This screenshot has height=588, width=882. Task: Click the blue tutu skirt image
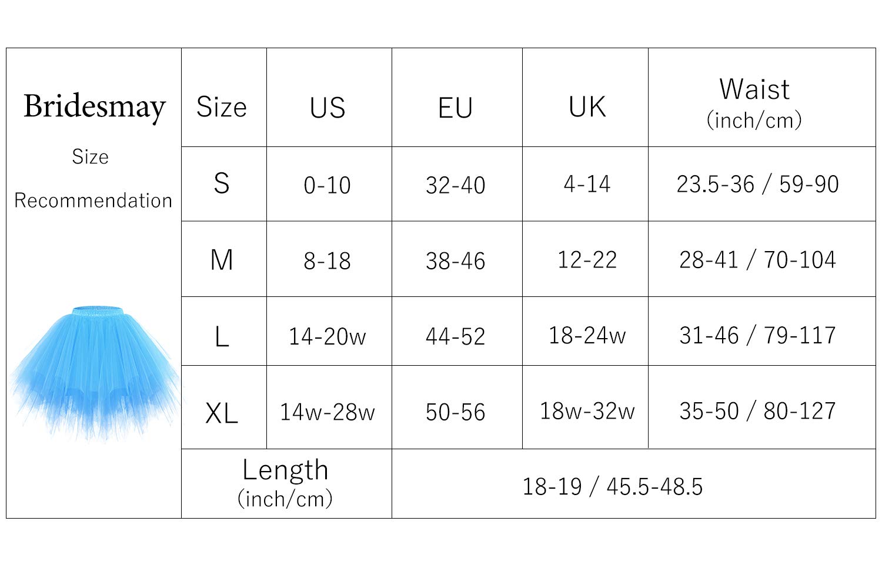[x=94, y=370]
